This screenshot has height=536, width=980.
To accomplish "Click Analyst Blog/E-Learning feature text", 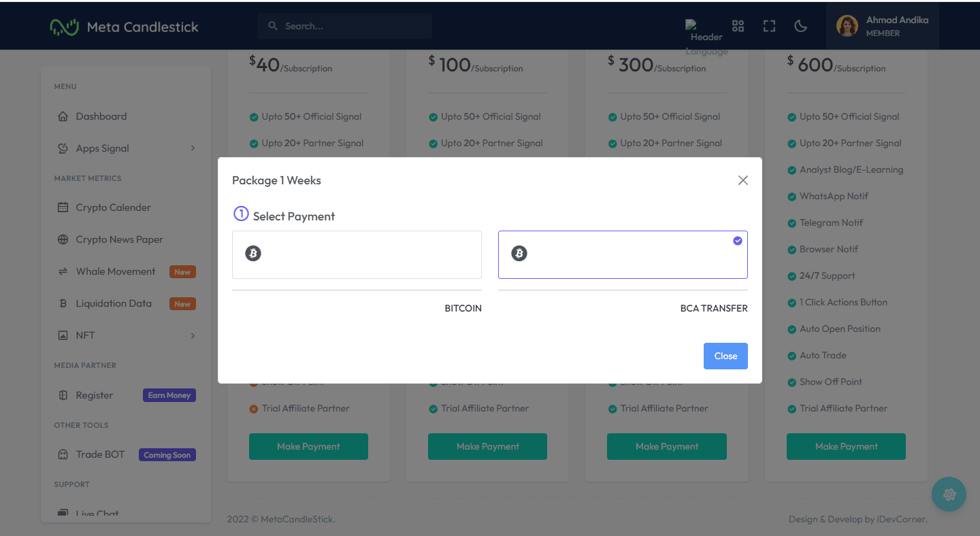I will pos(851,169).
